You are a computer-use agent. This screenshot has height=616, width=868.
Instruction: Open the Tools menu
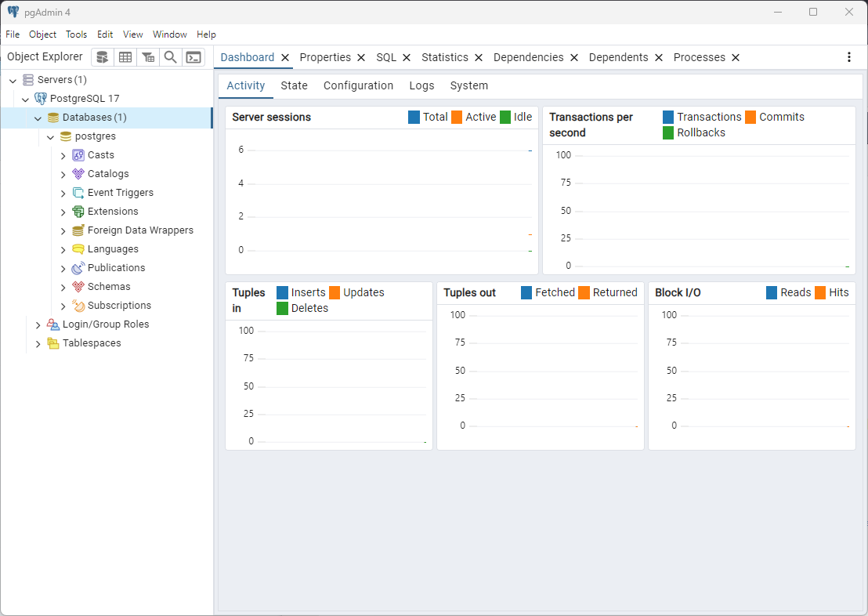click(x=77, y=34)
